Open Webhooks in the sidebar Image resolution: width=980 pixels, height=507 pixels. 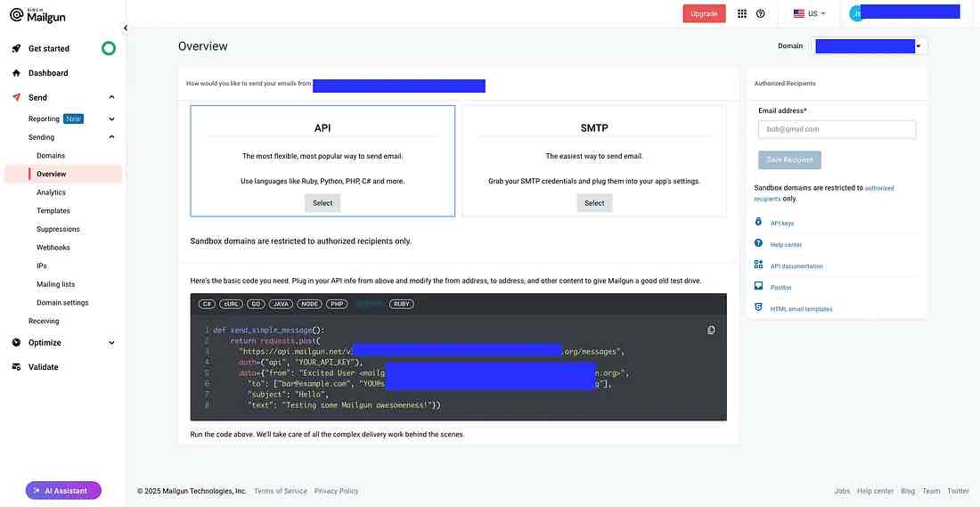coord(53,248)
